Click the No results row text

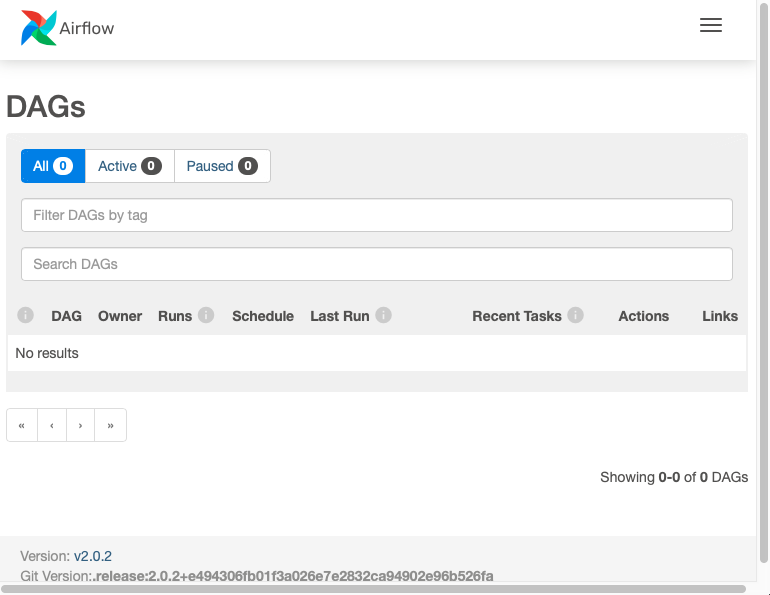(47, 353)
